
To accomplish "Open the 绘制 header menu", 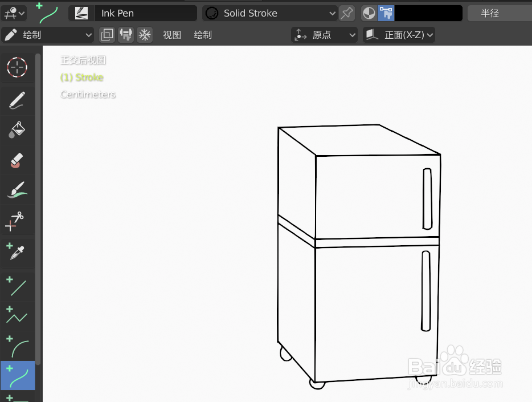I will (203, 35).
